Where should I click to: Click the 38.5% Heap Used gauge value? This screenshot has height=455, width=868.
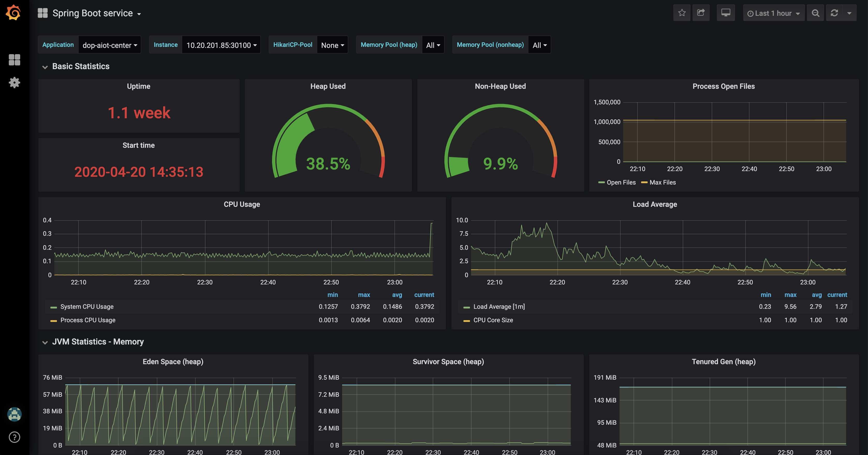(328, 164)
